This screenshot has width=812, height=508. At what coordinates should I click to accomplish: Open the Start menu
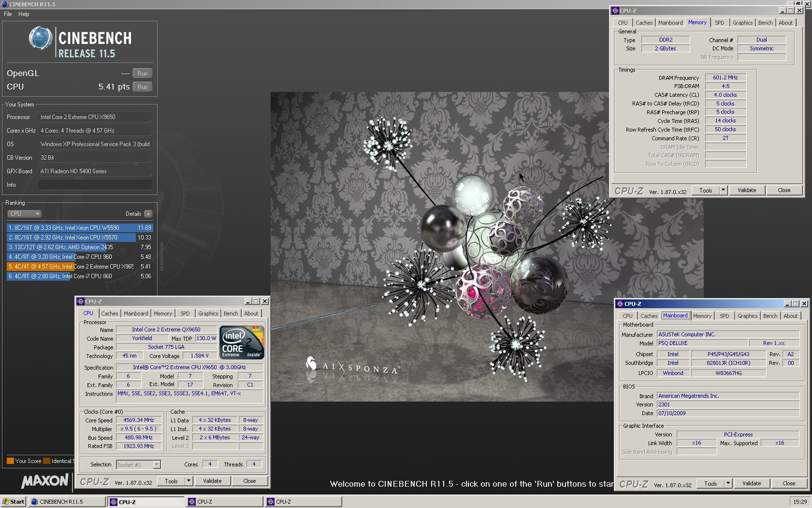[x=13, y=502]
